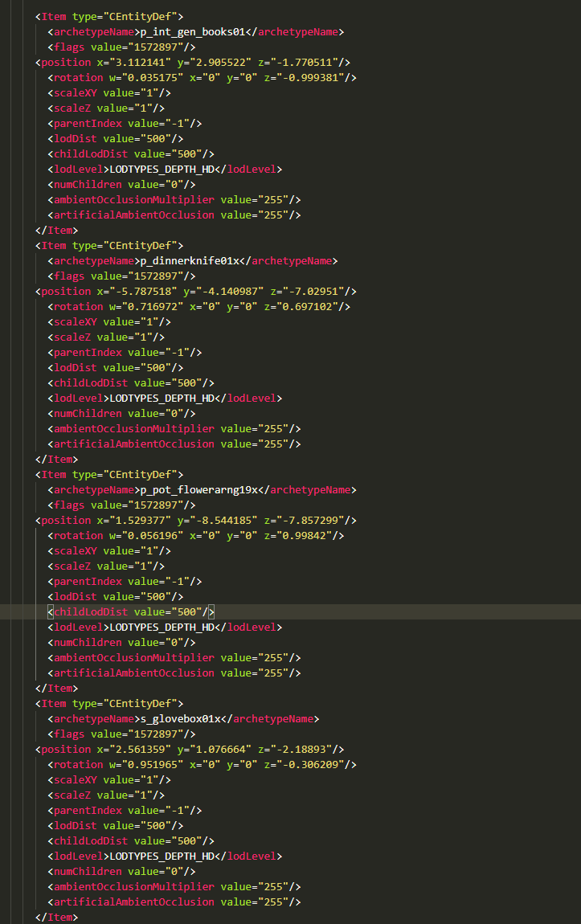Click the lodDist line directly above the highlighted row
581x924 pixels.
[116, 596]
